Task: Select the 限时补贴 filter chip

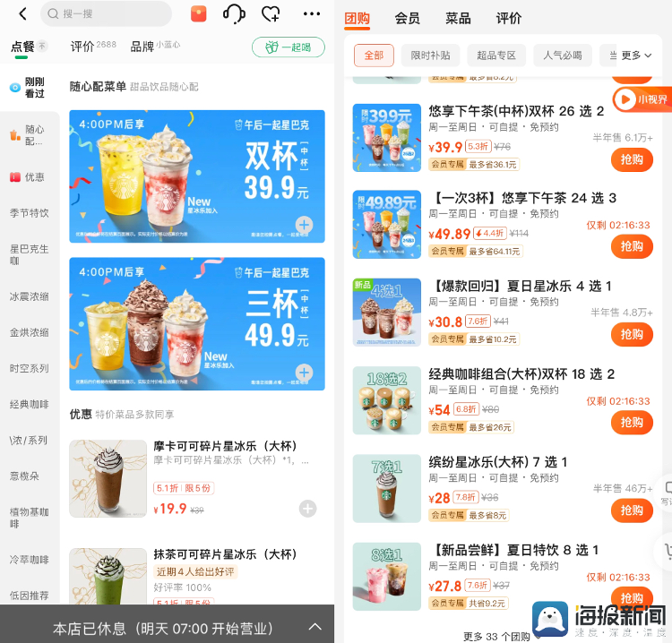Action: point(430,56)
